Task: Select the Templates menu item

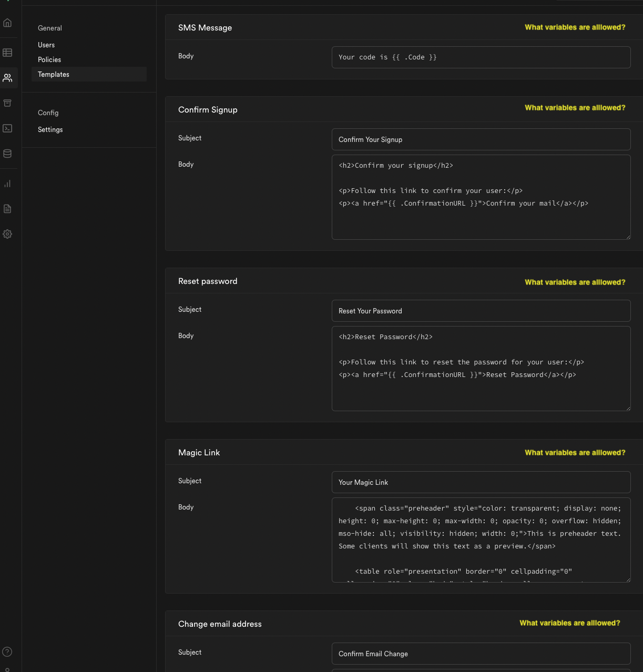Action: tap(53, 74)
